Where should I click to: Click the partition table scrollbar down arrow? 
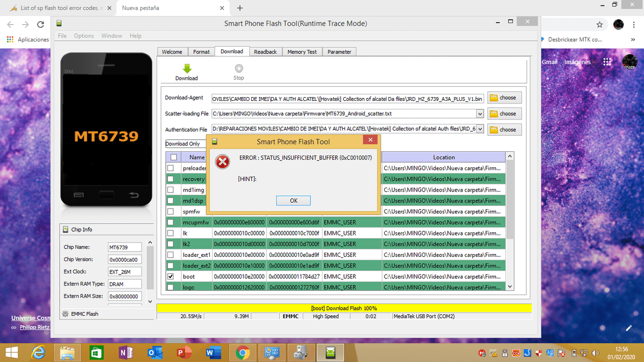[510, 287]
